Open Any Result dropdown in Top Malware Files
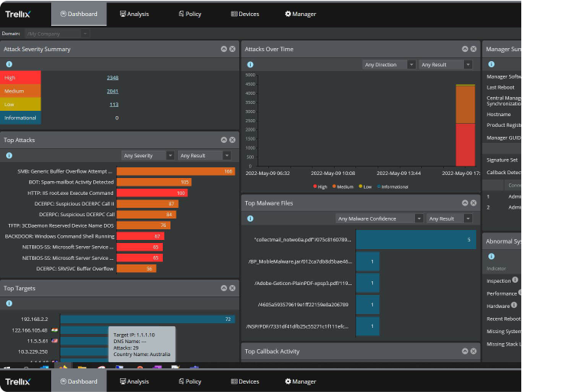Screen dimensions: 587x392 (449, 219)
